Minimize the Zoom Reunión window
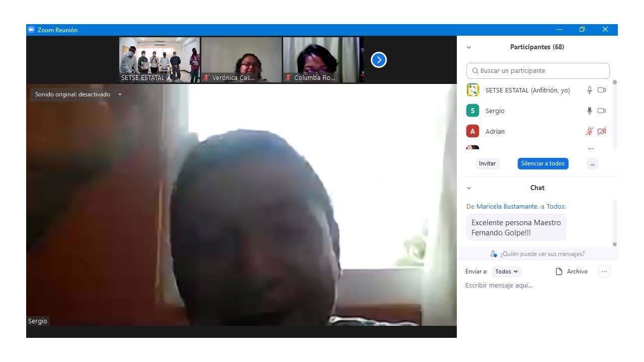The height and width of the screenshot is (362, 644). click(x=559, y=30)
